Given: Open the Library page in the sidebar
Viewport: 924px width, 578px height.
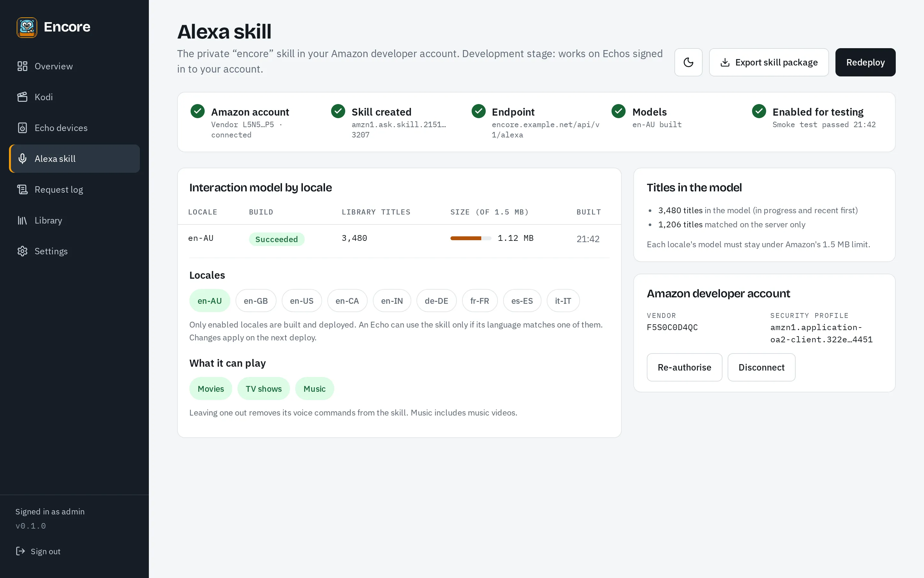Looking at the screenshot, I should click(x=74, y=220).
